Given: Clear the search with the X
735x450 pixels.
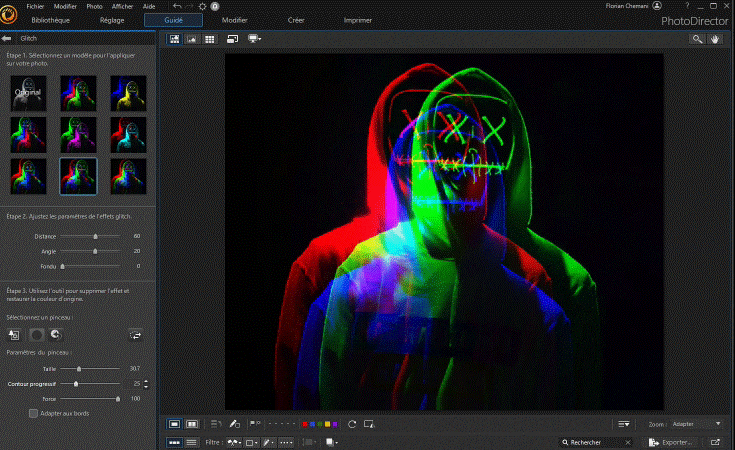Looking at the screenshot, I should [628, 442].
